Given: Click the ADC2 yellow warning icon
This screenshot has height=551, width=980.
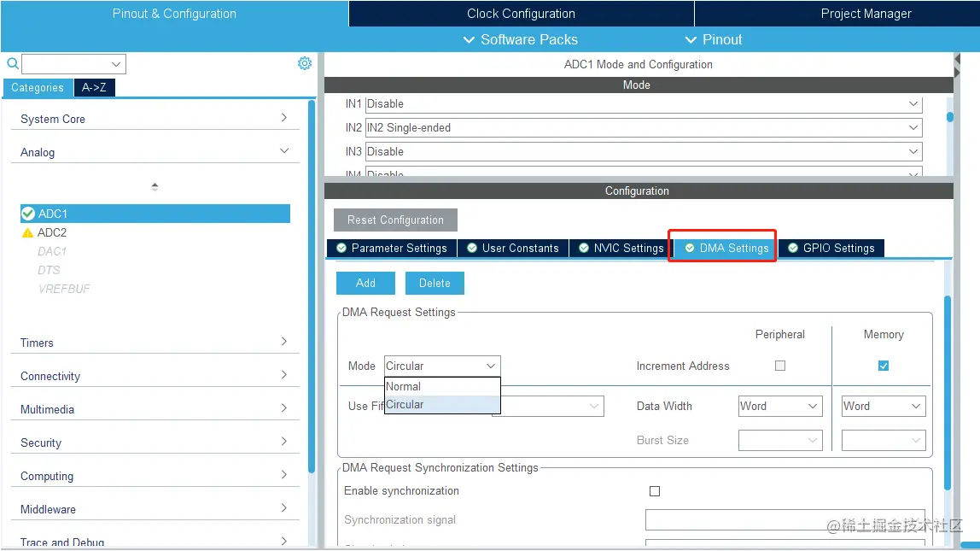Looking at the screenshot, I should click(27, 232).
